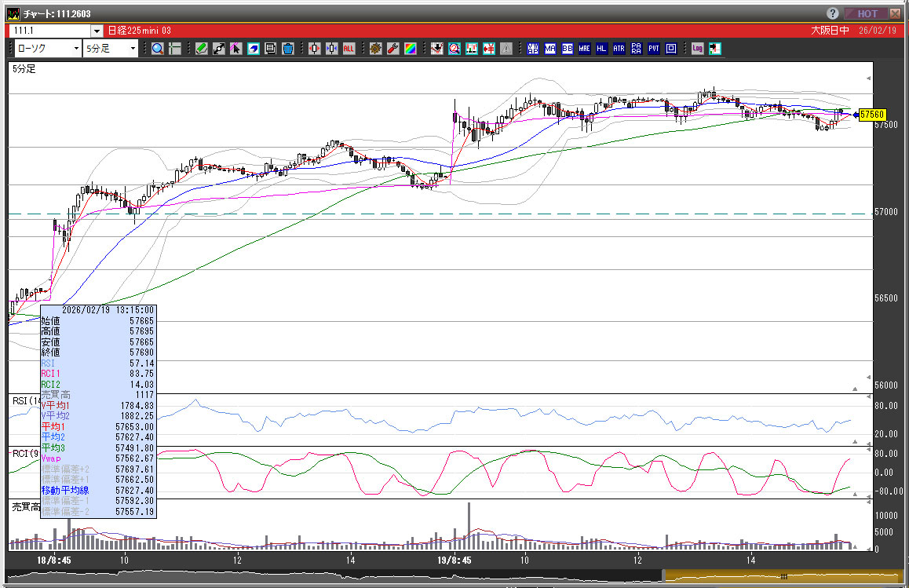The image size is (909, 588).
Task: Click the trash bin delete icon
Action: (287, 49)
